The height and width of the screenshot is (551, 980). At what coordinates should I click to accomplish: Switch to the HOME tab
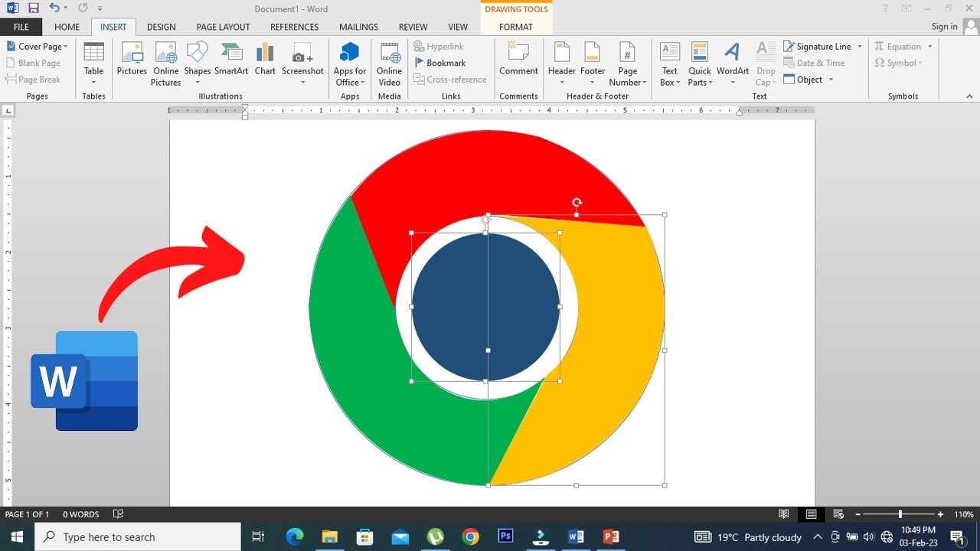(67, 27)
